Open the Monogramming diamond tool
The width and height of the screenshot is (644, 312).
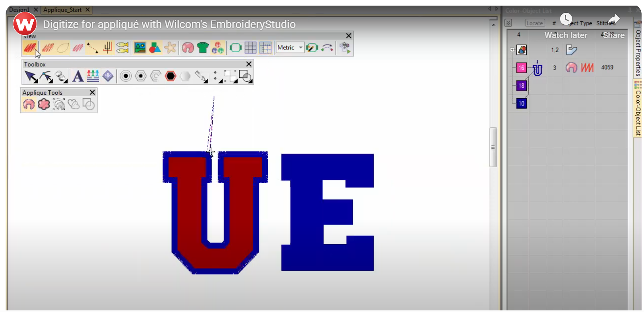(x=108, y=76)
